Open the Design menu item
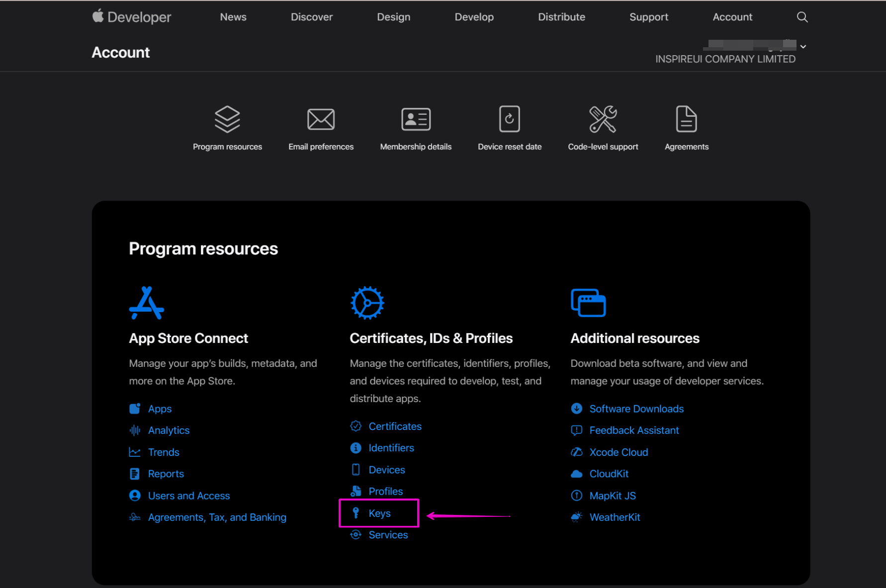This screenshot has height=588, width=886. (393, 17)
